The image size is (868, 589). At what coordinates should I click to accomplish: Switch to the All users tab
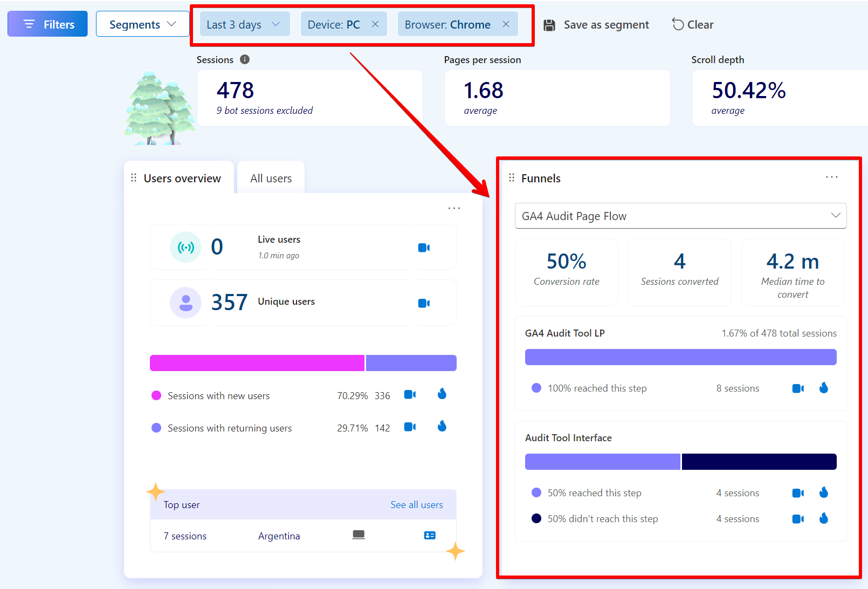point(271,177)
